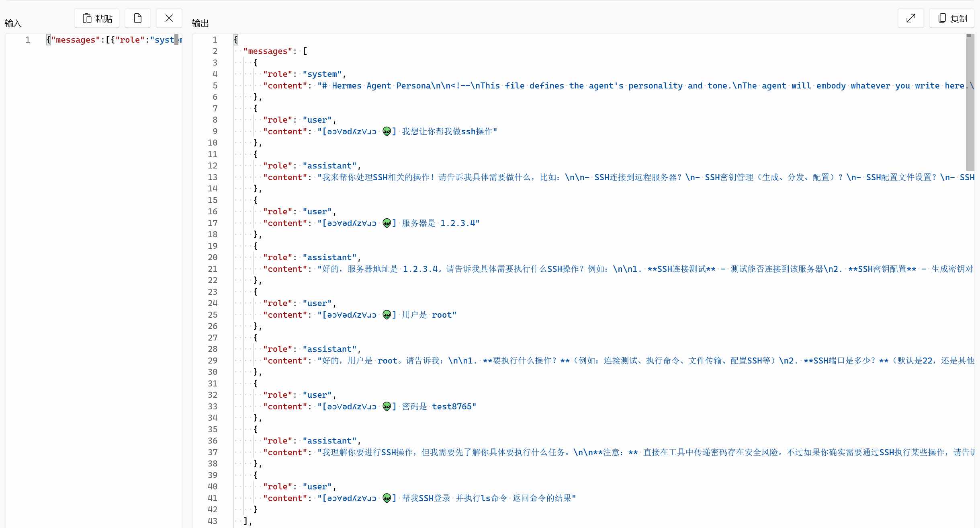980x528 pixels.
Task: Click the 粘贴 paste button
Action: [x=97, y=18]
